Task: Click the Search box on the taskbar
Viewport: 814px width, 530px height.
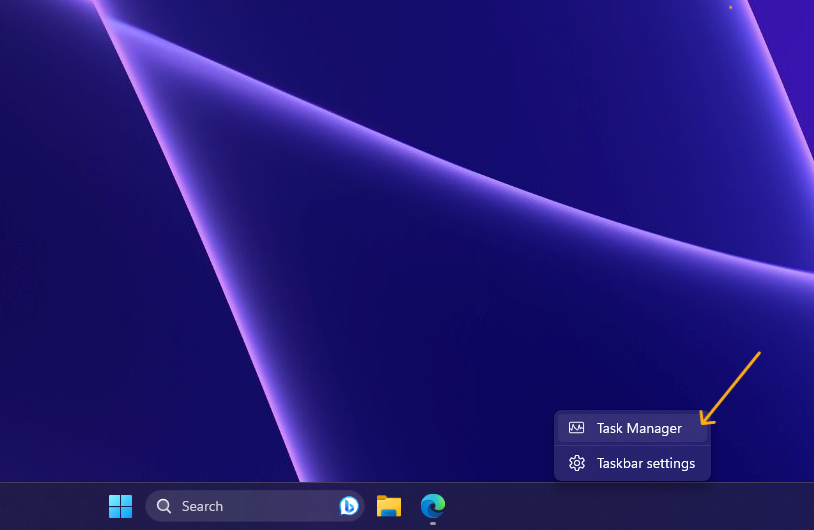Action: click(255, 506)
